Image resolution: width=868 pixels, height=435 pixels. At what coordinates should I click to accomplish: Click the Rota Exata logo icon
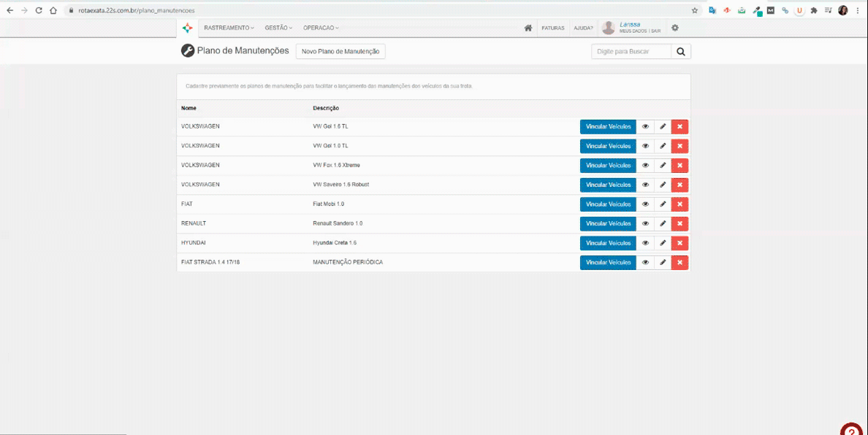(x=188, y=28)
